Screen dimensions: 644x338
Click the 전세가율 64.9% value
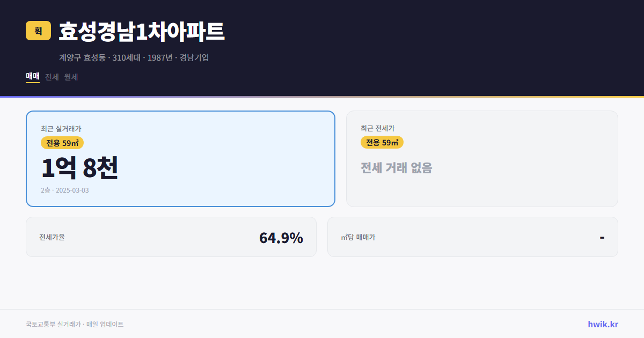tap(281, 237)
